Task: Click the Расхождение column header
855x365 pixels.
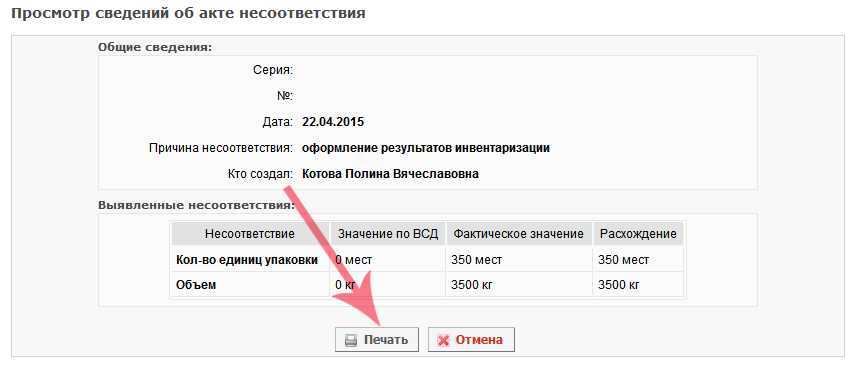Action: 638,234
